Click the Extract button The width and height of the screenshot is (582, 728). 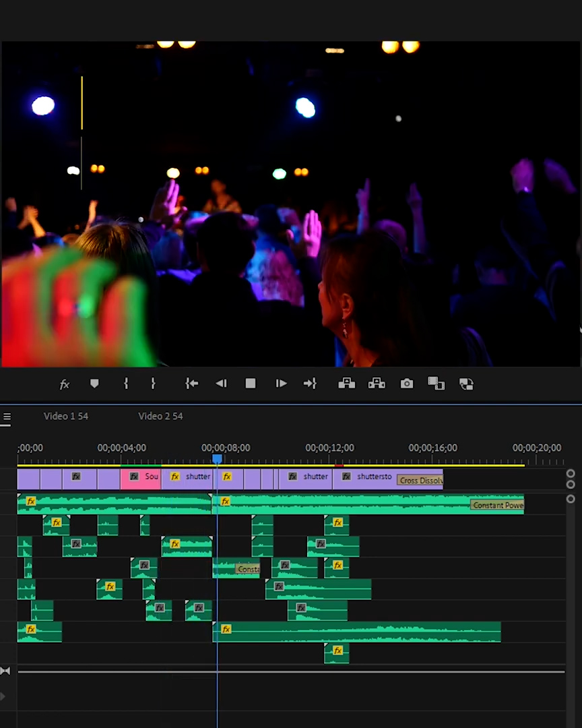pos(377,384)
